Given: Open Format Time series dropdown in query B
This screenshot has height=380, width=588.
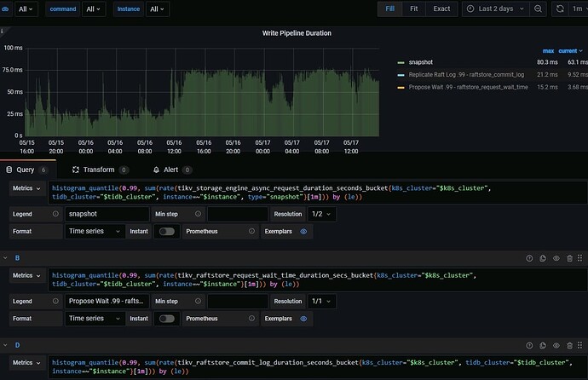Looking at the screenshot, I should 95,318.
